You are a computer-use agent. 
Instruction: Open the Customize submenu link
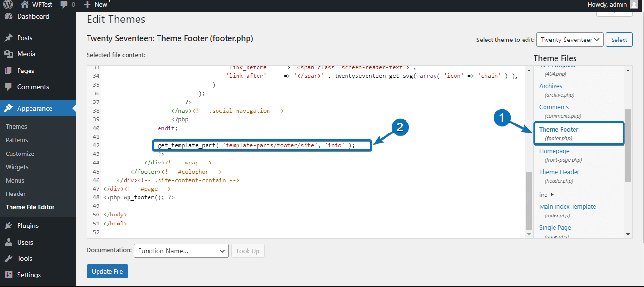(20, 154)
